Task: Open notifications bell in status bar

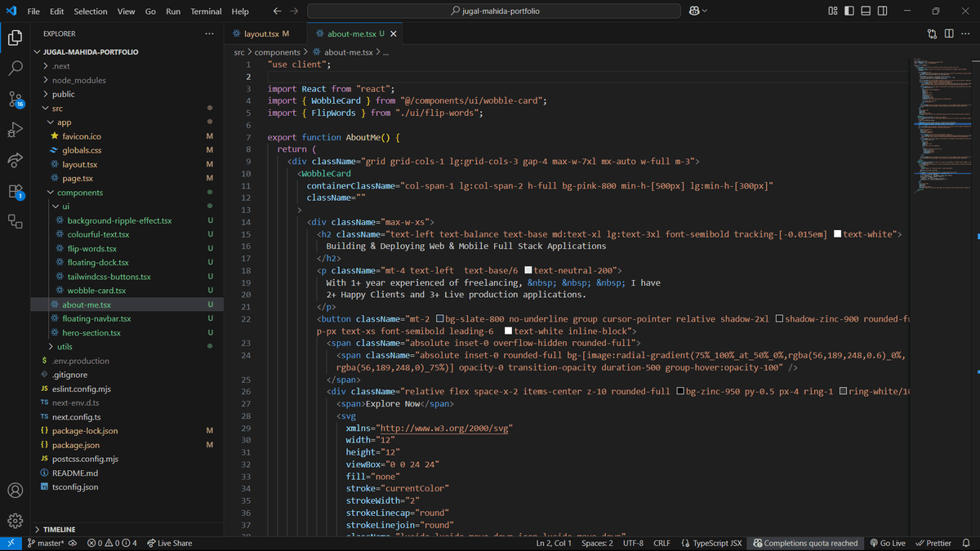Action: point(966,543)
